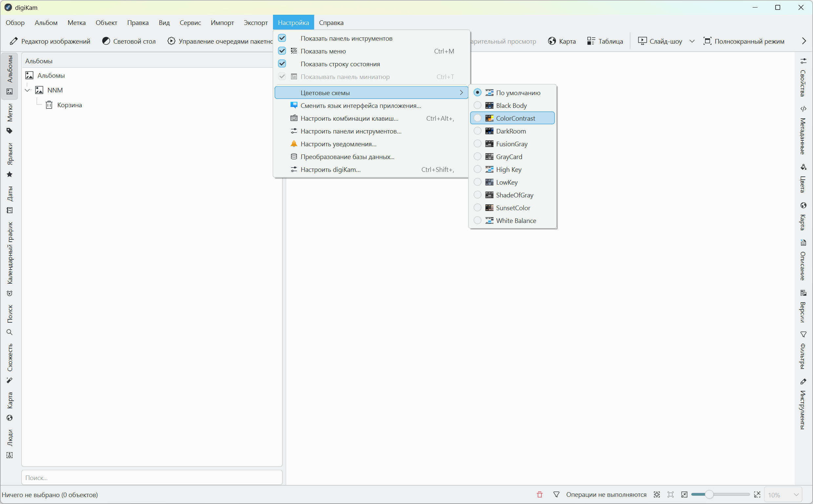This screenshot has height=504, width=813.
Task: Enter Fullscreen mode (Полноэкранный режим) icon
Action: click(x=707, y=41)
